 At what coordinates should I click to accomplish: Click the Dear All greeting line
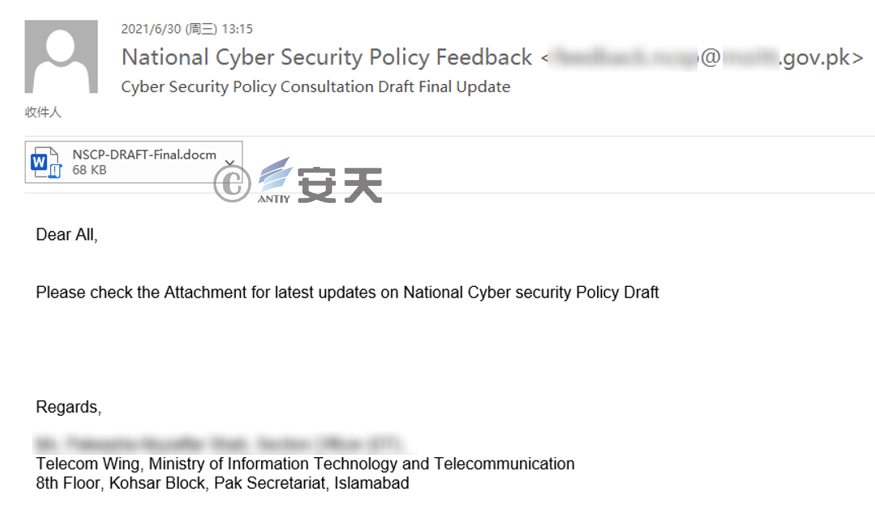coord(67,235)
